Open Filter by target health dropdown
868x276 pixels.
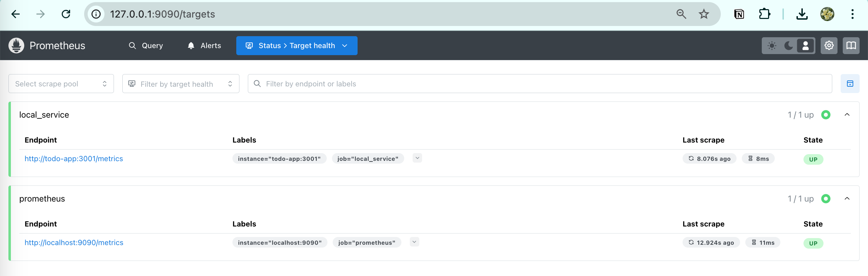click(x=181, y=84)
